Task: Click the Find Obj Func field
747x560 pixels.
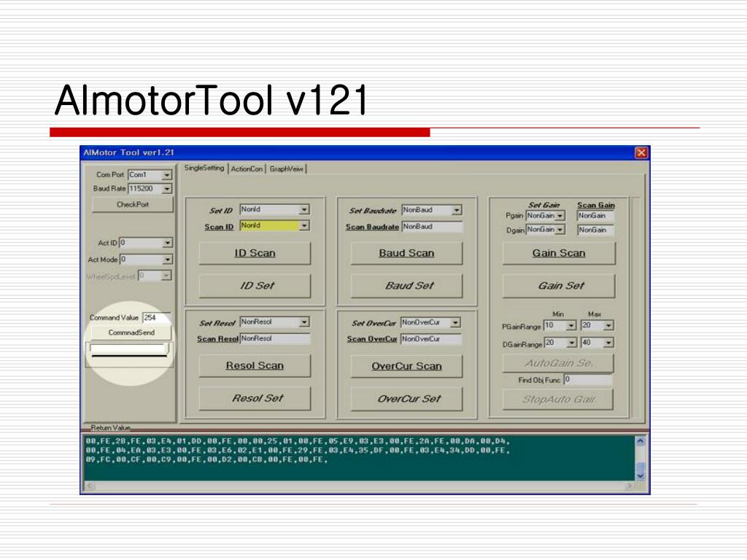Action: tap(588, 379)
